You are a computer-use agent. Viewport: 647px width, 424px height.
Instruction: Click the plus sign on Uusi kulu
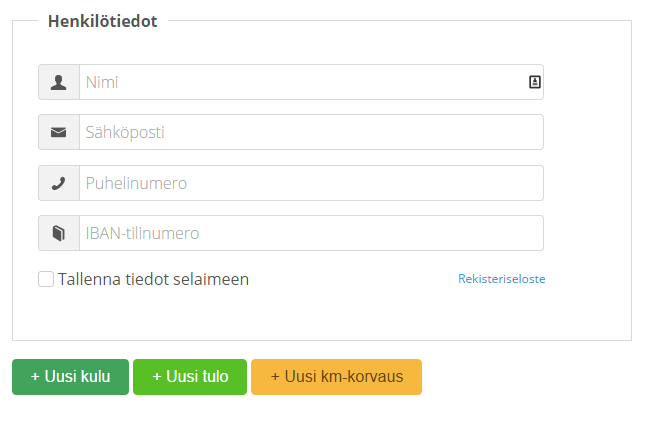pos(35,377)
